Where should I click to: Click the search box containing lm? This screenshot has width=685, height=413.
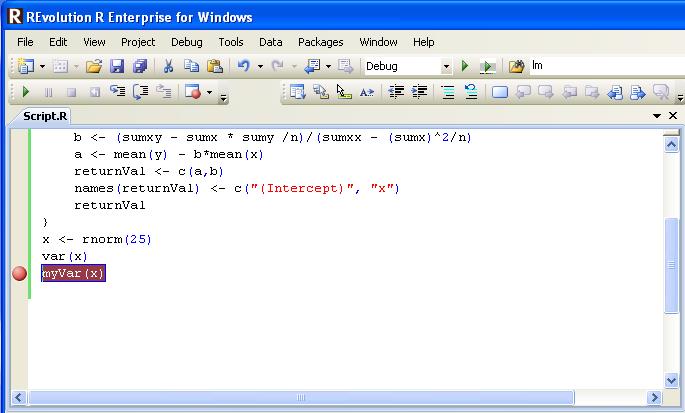(x=607, y=66)
